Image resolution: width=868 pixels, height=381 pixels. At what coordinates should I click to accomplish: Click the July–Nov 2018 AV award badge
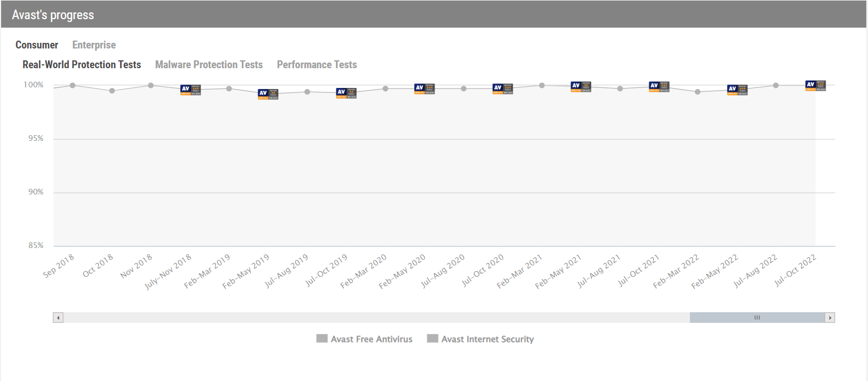point(191,90)
